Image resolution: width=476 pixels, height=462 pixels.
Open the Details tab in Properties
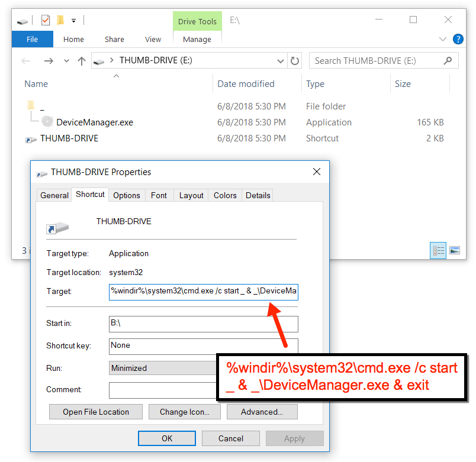click(258, 195)
